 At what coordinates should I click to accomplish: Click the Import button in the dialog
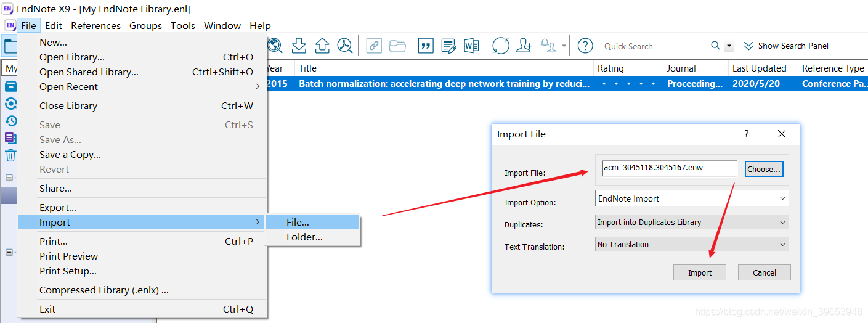coord(700,272)
